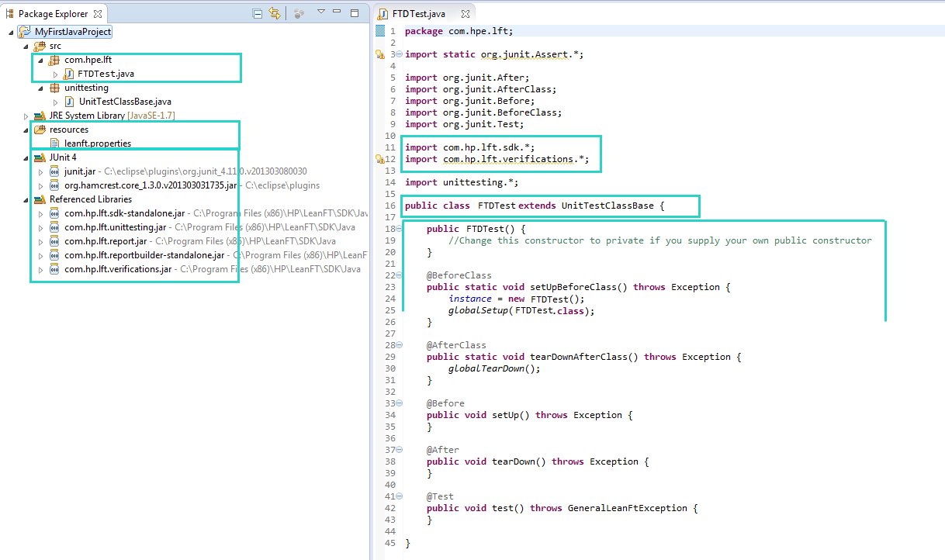
Task: Click the resources folder icon
Action: [40, 130]
